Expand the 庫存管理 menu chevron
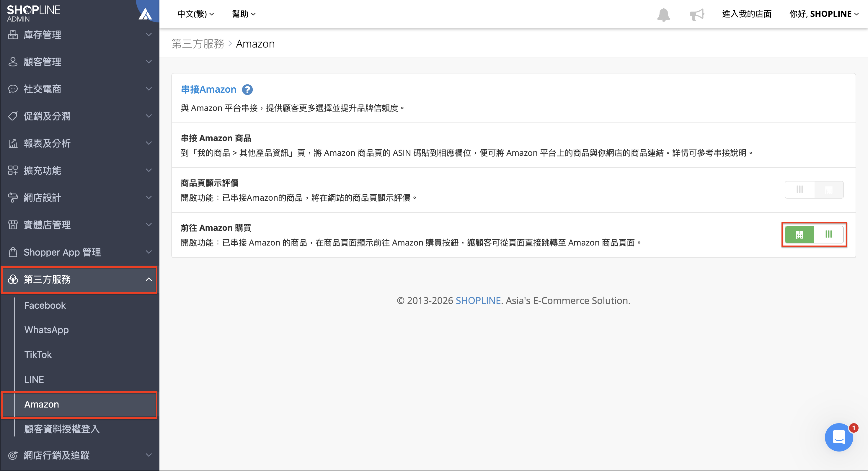The width and height of the screenshot is (868, 471). (149, 35)
